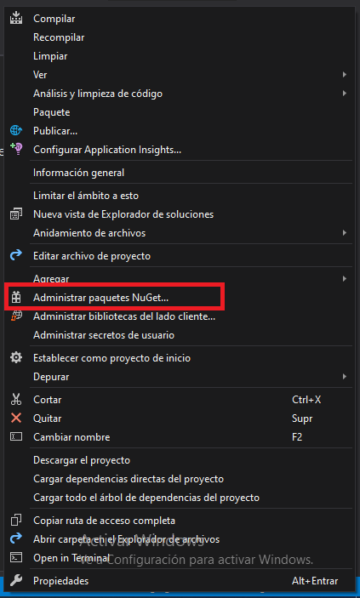
Task: Expand the Ver submenu arrow
Action: point(344,74)
